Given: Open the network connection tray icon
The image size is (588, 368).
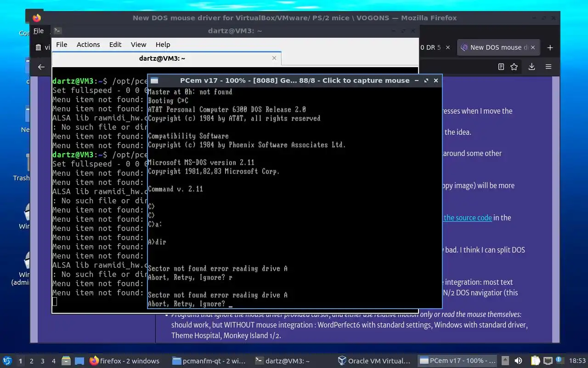Looking at the screenshot, I should point(548,361).
